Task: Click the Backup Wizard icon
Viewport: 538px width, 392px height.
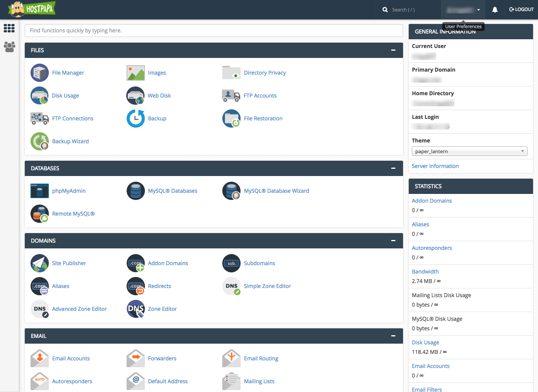Action: (x=40, y=141)
